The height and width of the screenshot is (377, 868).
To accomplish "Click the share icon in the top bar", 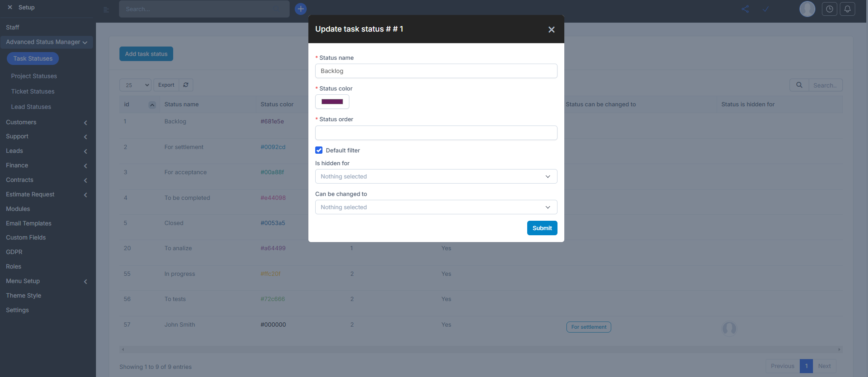I will (745, 9).
